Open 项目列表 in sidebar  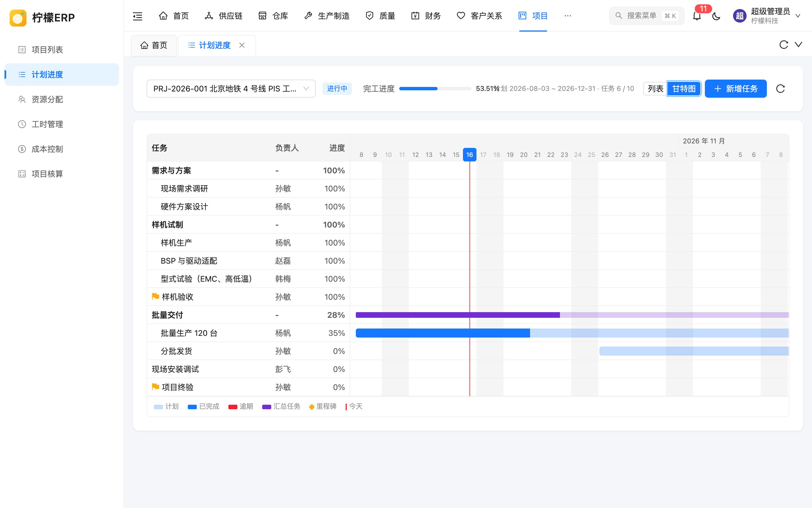[62, 50]
